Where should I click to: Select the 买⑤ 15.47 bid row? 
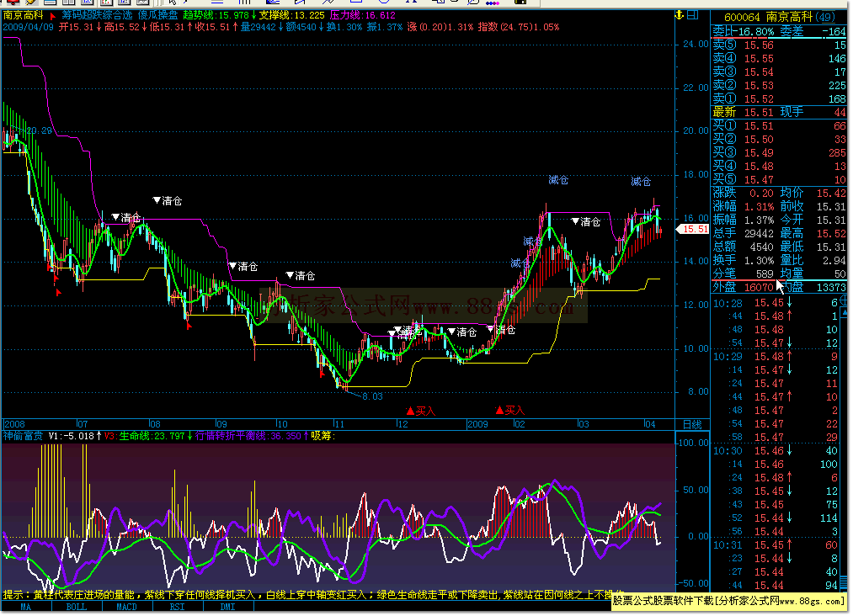[779, 179]
